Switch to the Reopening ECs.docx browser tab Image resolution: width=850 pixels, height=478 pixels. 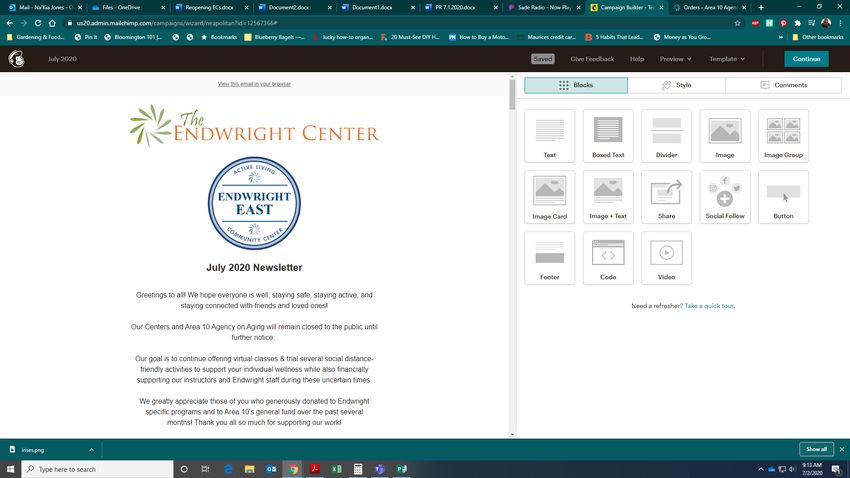click(209, 8)
